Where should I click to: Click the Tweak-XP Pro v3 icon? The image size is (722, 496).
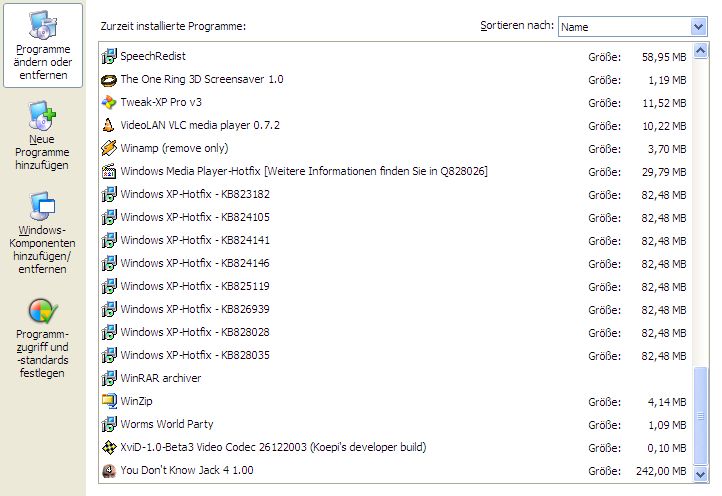coord(109,102)
